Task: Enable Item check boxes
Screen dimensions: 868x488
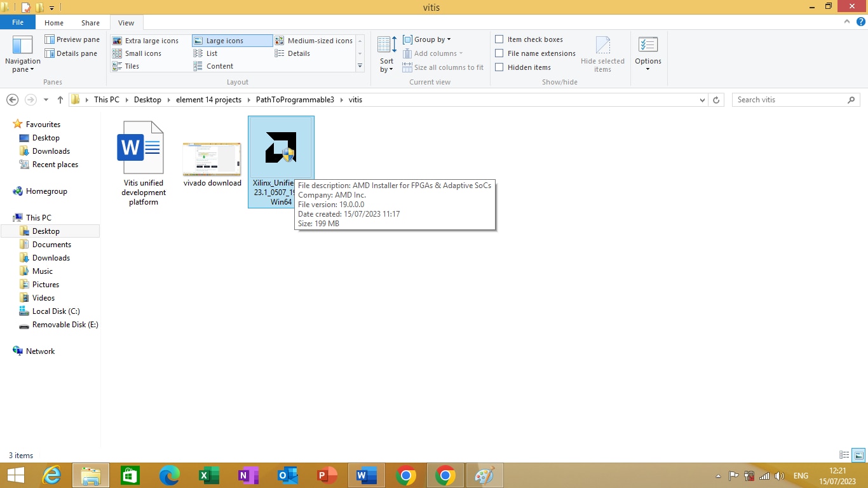Action: pos(529,39)
